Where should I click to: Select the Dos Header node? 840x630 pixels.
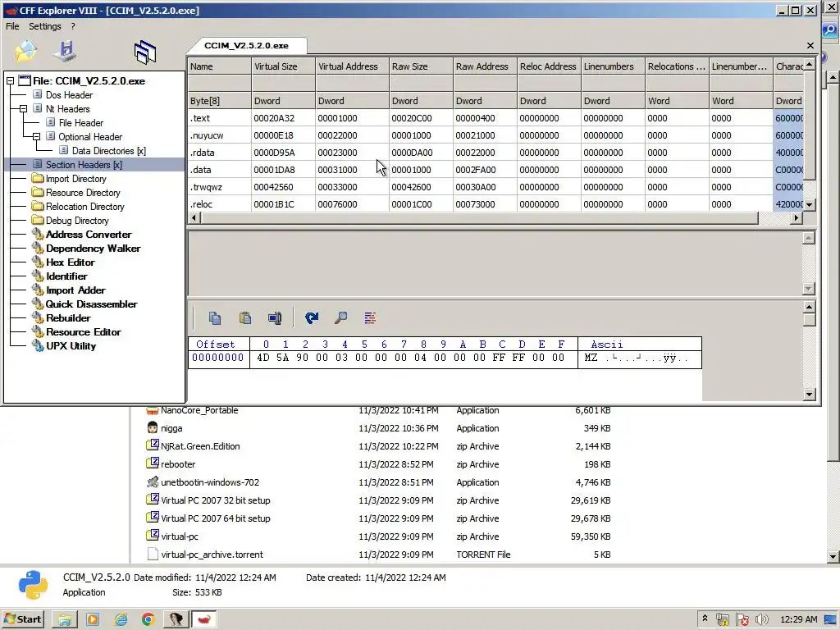[69, 95]
